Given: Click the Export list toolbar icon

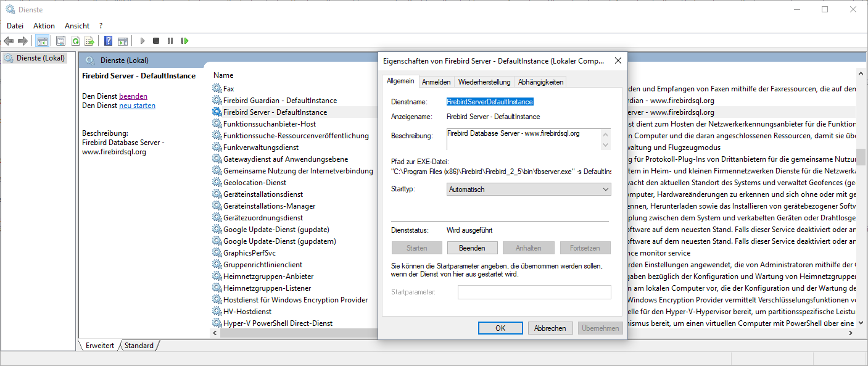Looking at the screenshot, I should (89, 41).
